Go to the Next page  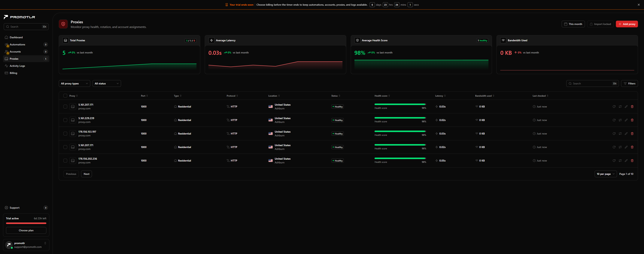coord(87,174)
